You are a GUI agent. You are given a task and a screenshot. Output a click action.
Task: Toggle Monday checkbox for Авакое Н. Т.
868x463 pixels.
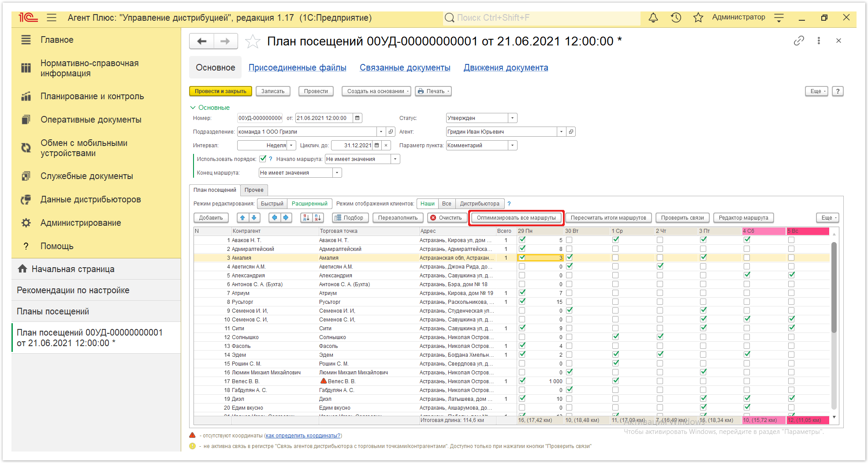point(522,240)
